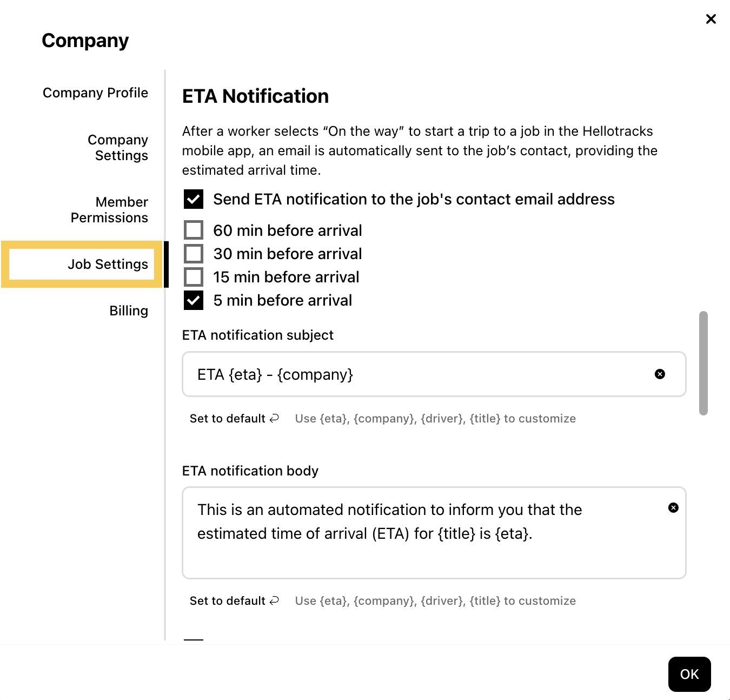
Task: Reset ETA notification body to default
Action: [x=228, y=601]
